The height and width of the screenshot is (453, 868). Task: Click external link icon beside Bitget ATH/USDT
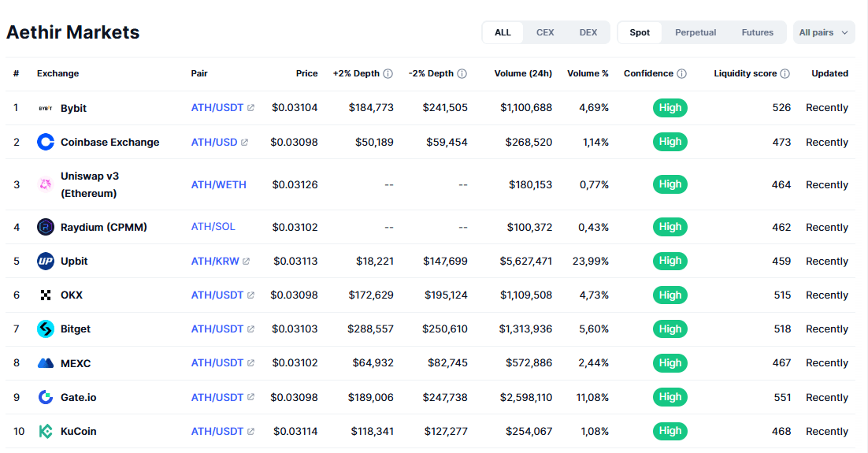[250, 329]
